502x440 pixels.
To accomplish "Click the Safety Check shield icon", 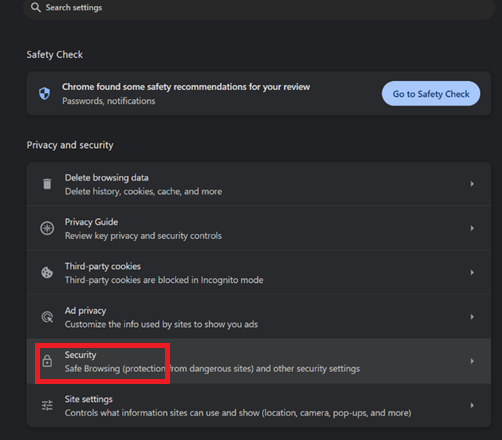I will click(44, 94).
